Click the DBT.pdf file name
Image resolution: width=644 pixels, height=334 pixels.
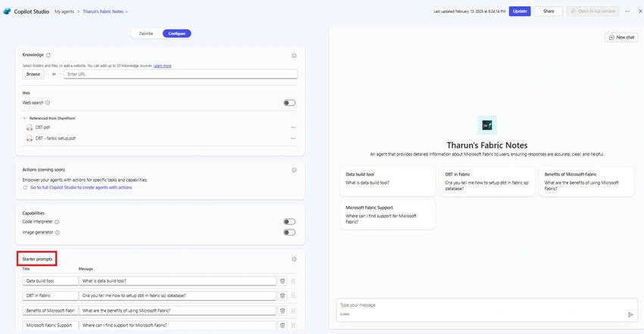coord(42,127)
